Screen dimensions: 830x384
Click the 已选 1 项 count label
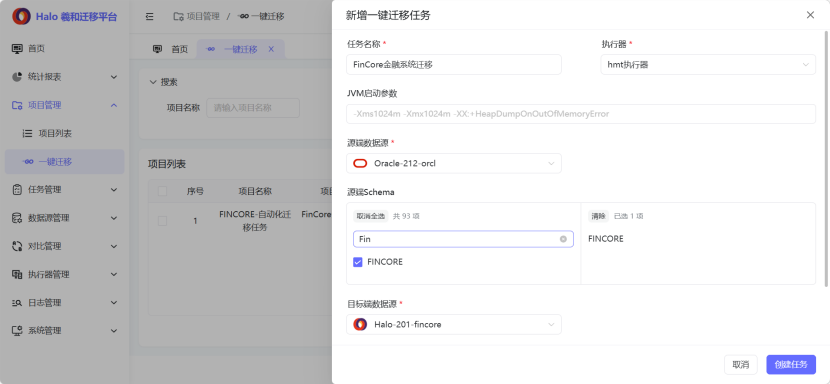tap(628, 216)
